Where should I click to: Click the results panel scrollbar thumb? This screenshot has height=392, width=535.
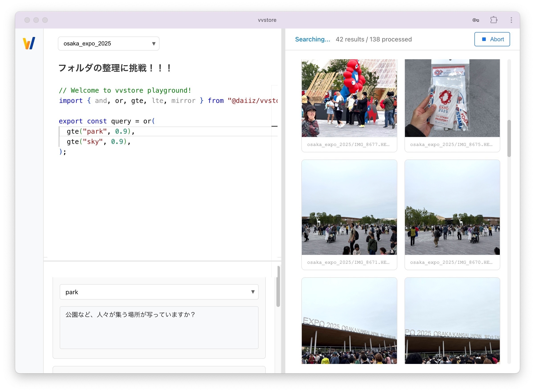509,138
